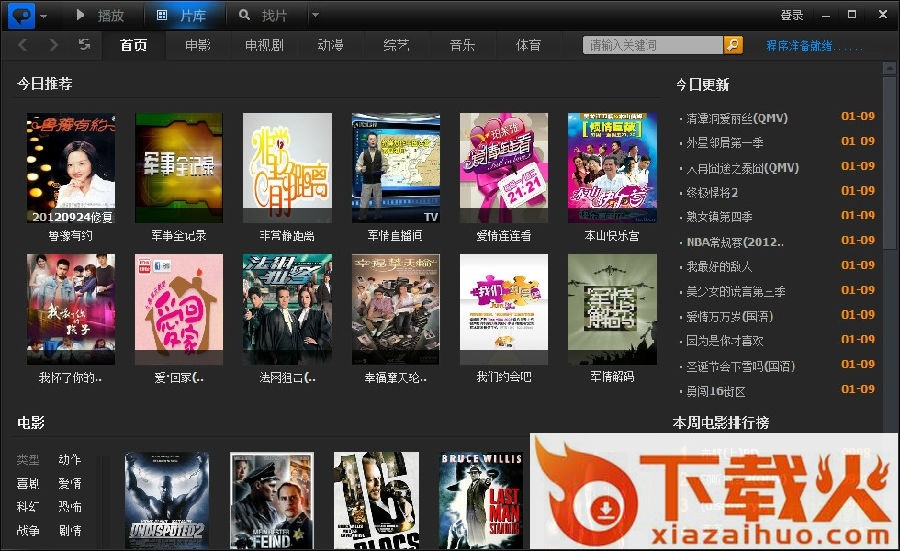Open the 法网狙击 poster thumbnail

[287, 309]
